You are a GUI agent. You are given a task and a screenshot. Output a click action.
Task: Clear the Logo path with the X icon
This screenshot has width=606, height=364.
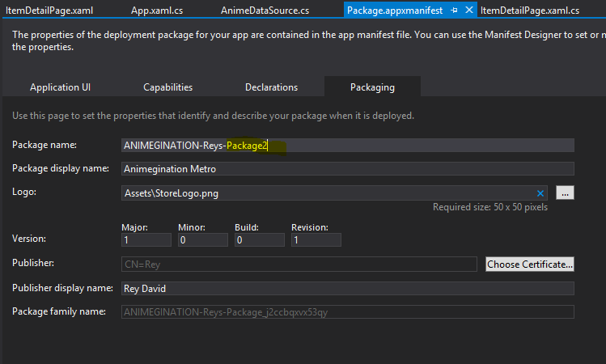coord(540,193)
